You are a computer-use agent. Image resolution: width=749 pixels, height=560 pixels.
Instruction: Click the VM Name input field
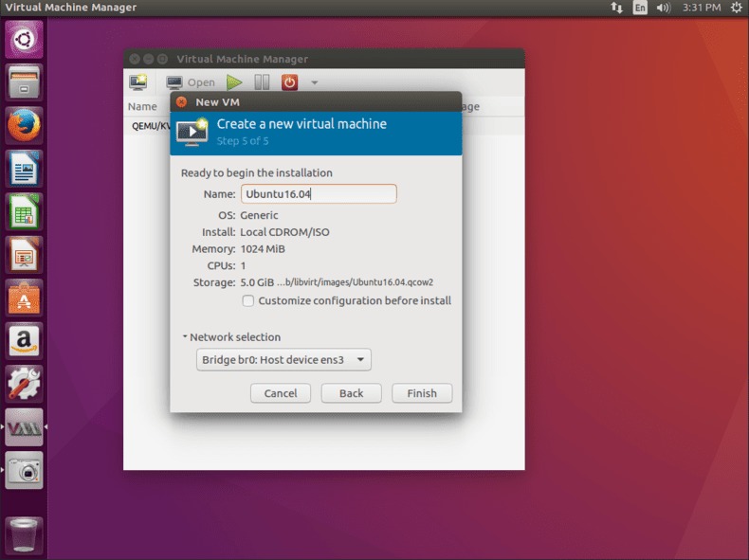(x=319, y=194)
